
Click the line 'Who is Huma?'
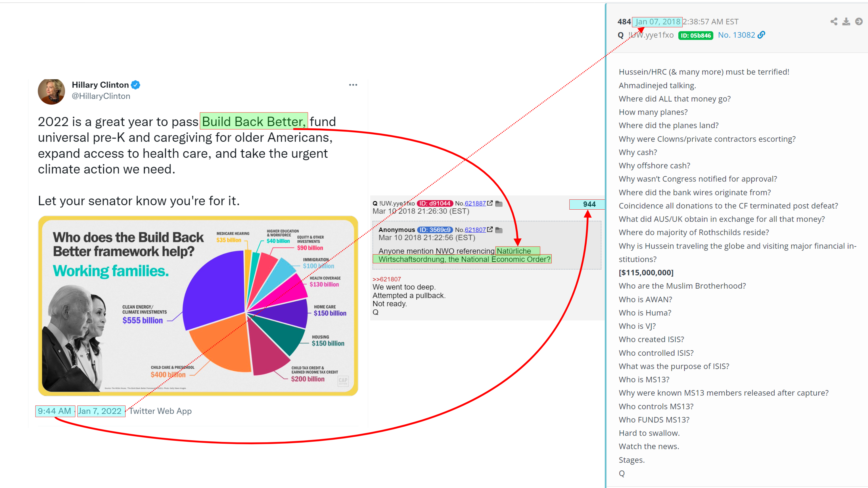(645, 313)
